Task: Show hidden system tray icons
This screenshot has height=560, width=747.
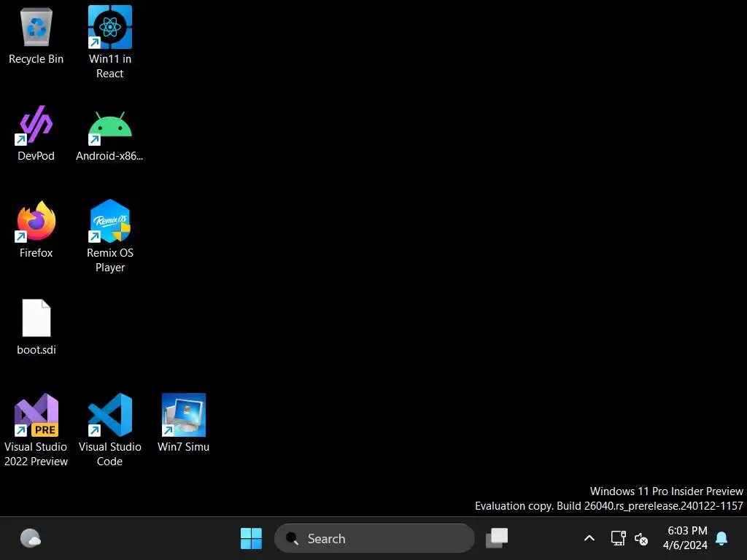Action: click(589, 539)
